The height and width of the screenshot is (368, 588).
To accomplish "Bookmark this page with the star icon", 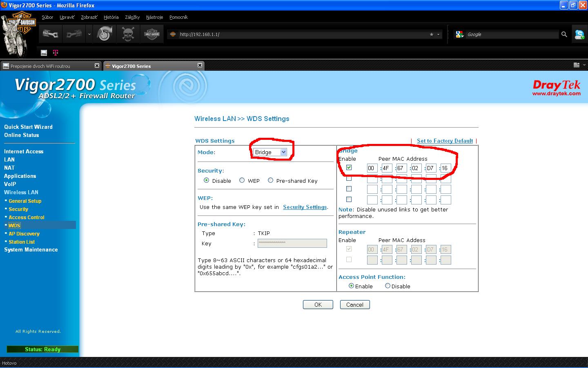I will [x=431, y=34].
